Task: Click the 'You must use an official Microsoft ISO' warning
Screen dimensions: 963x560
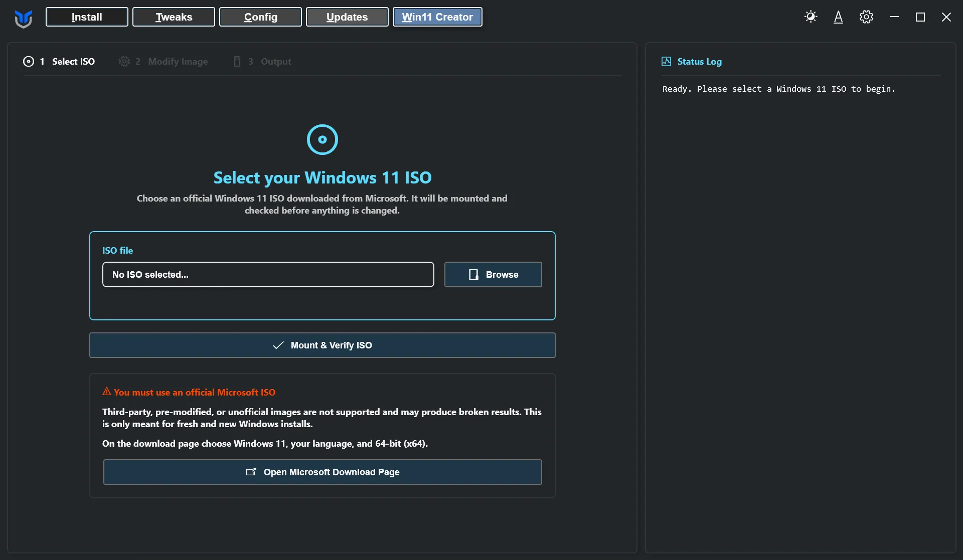Action: pos(195,392)
